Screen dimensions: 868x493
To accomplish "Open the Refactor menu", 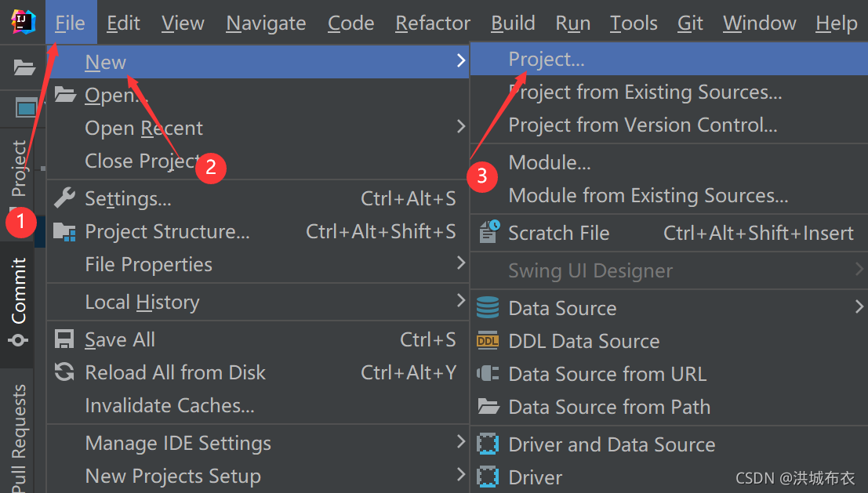I will point(433,24).
